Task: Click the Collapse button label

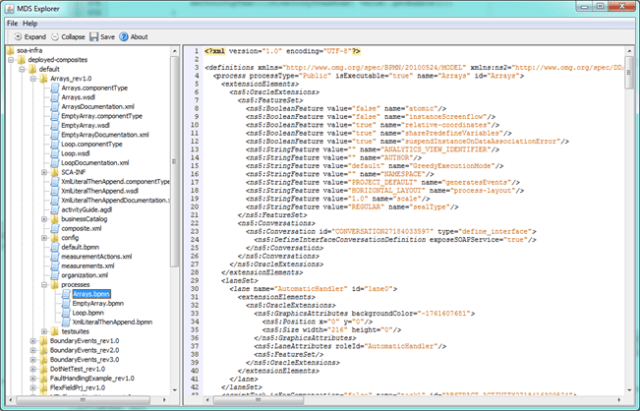Action: coord(73,37)
